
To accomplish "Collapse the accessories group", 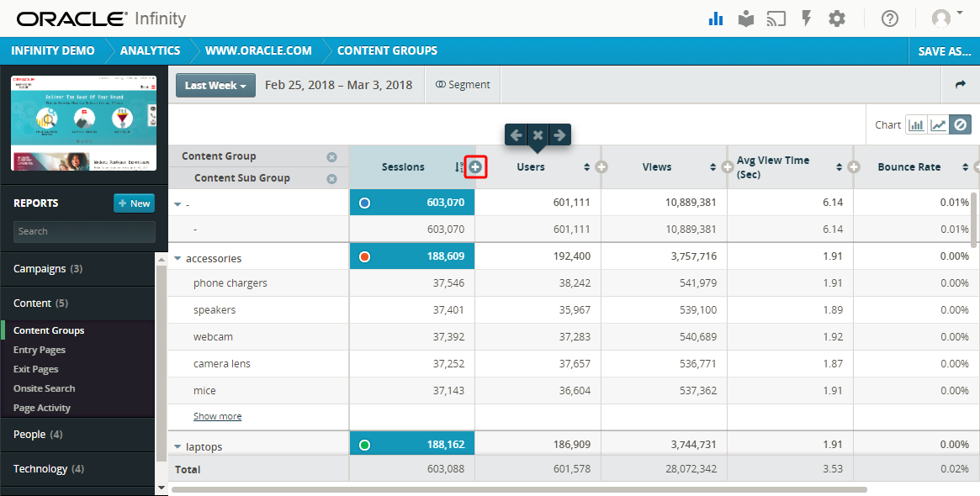I will tap(177, 258).
